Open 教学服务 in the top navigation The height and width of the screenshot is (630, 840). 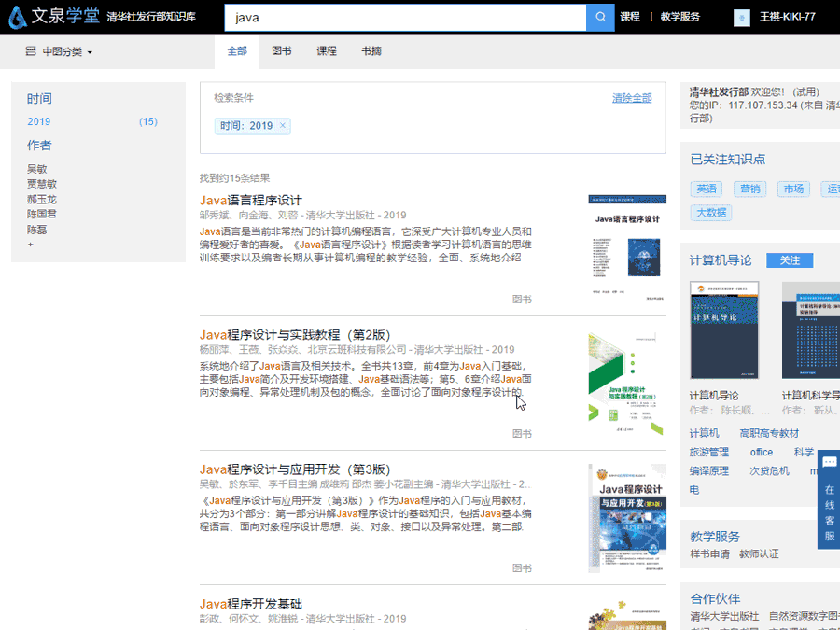tap(679, 17)
